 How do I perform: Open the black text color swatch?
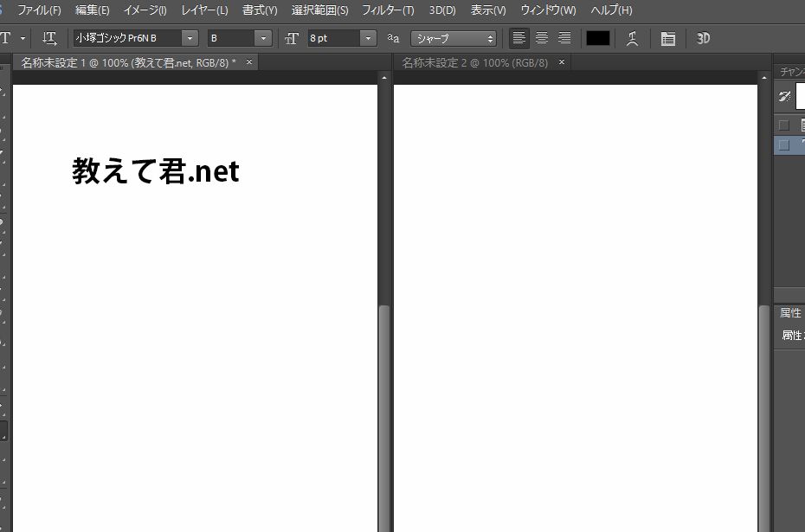tap(597, 38)
